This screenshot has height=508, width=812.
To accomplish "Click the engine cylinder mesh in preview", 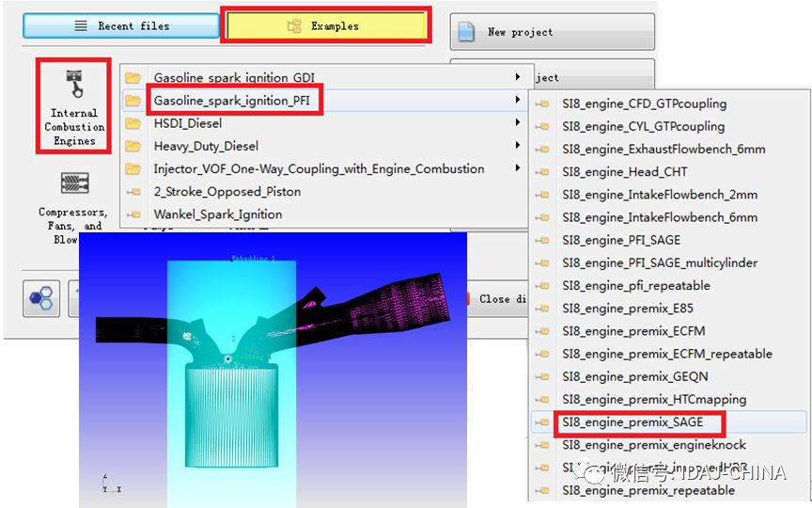I will (x=230, y=414).
